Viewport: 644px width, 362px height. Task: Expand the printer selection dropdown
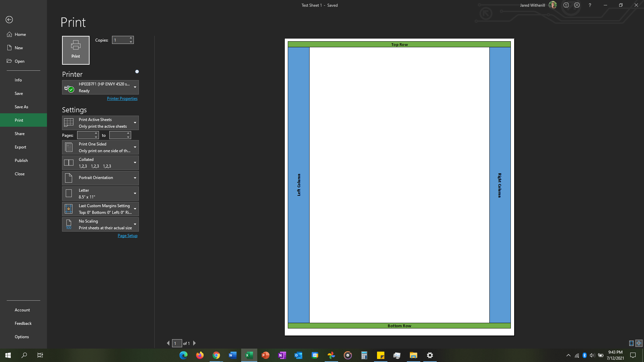135,87
